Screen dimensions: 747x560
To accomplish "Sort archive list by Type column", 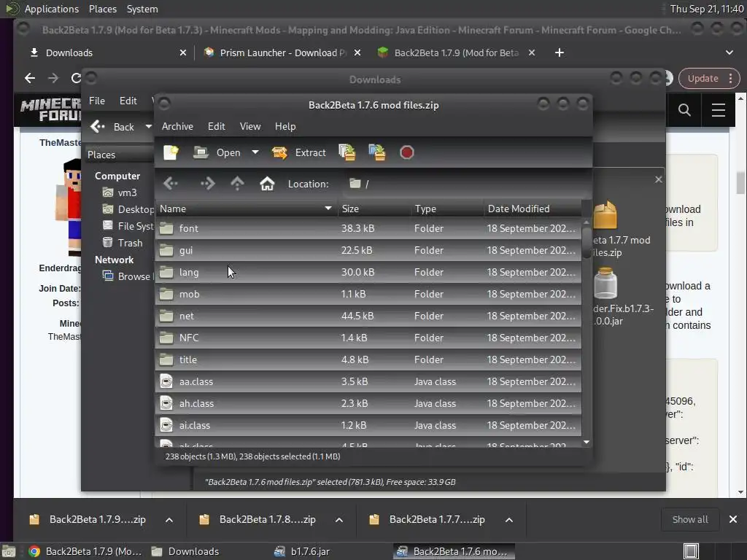I will (x=447, y=209).
